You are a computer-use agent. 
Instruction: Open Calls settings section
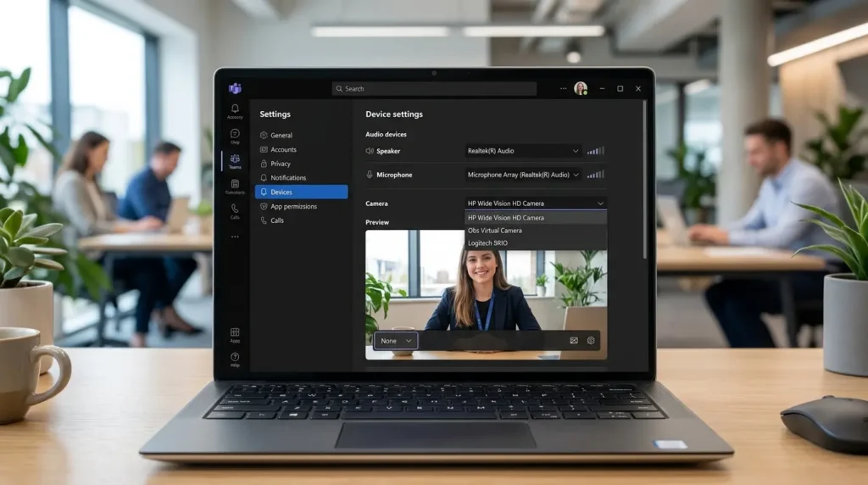coord(301,220)
